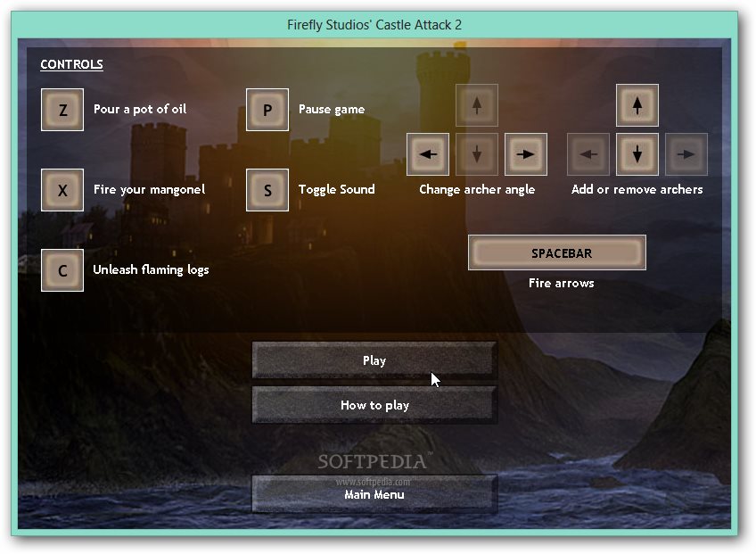Click the 'Fire arrows' label
The height and width of the screenshot is (554, 756).
562,283
